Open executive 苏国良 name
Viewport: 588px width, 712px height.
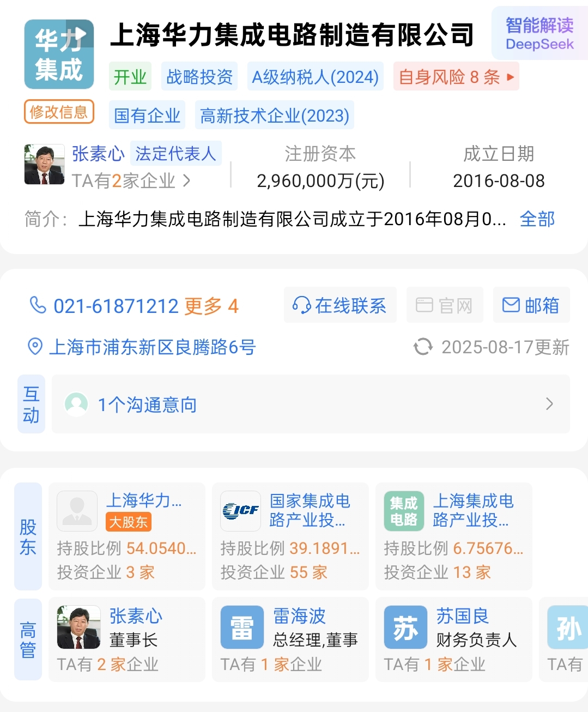click(463, 616)
